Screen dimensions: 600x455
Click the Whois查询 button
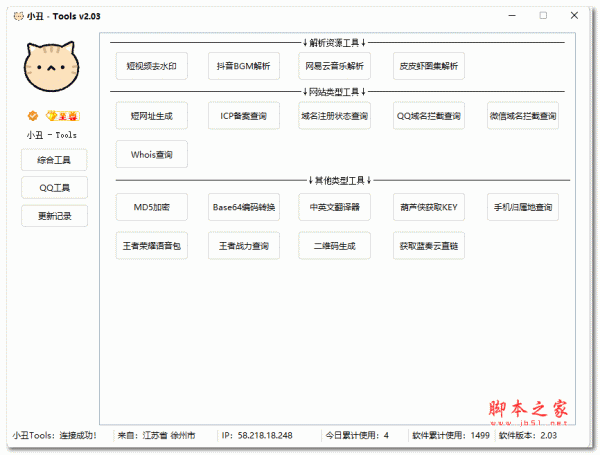tap(152, 154)
